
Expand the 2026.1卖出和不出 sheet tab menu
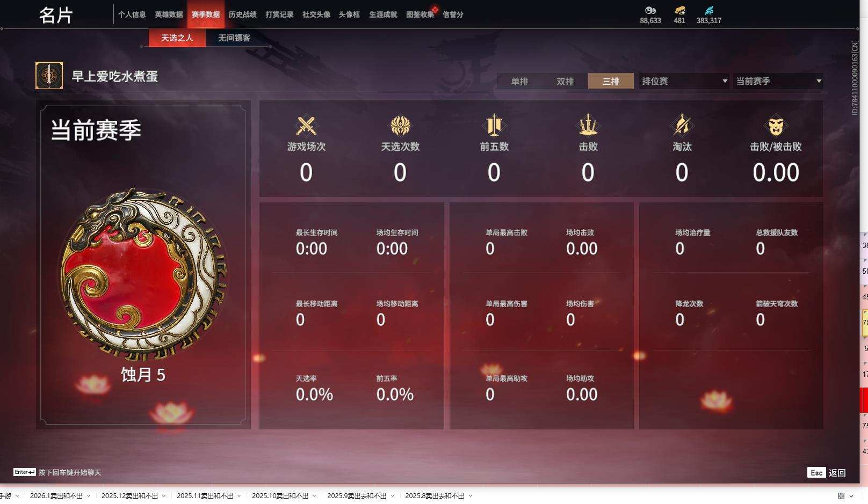click(89, 496)
